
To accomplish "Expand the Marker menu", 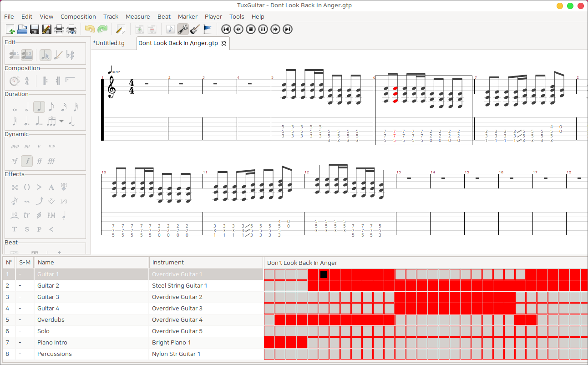I will click(x=188, y=16).
